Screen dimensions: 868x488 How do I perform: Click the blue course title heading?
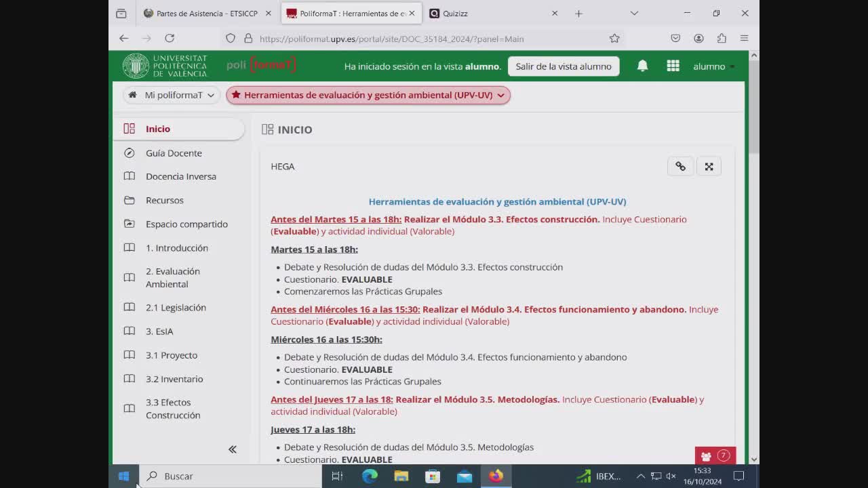tap(497, 202)
